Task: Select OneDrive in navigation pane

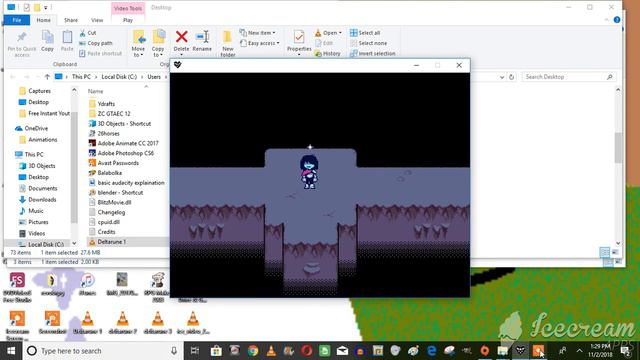Action: tap(36, 128)
